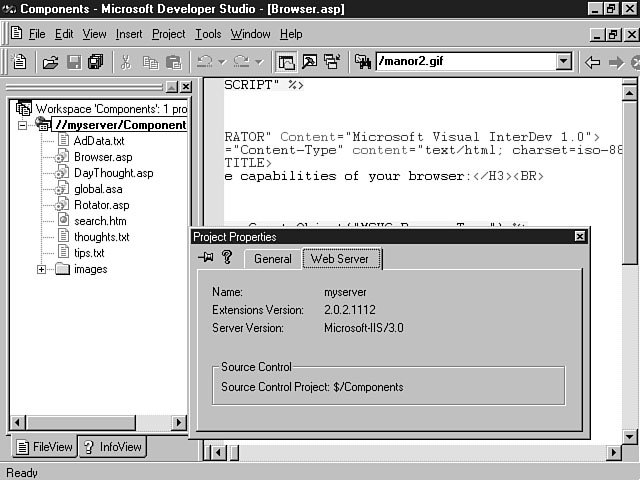Open the /manor2.gif combo box dropdown

pyautogui.click(x=563, y=62)
